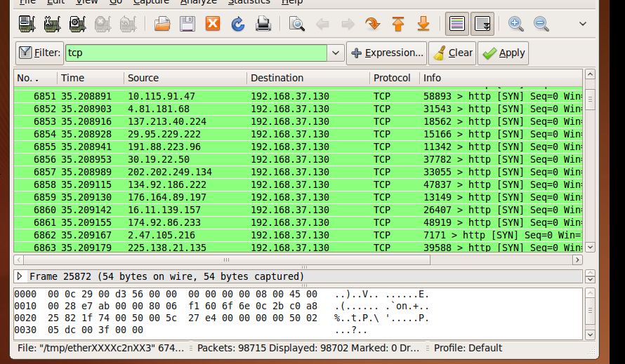Click the Filter button
This screenshot has width=625, height=364.
pyautogui.click(x=39, y=53)
